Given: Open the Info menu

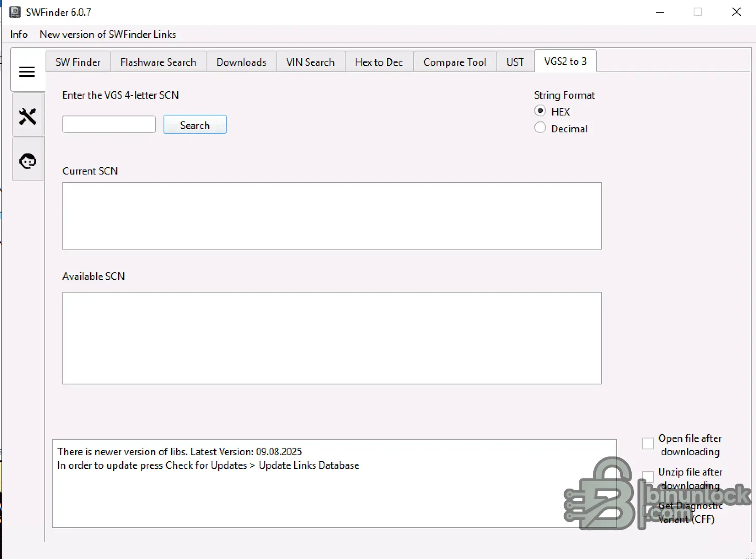Looking at the screenshot, I should tap(19, 35).
